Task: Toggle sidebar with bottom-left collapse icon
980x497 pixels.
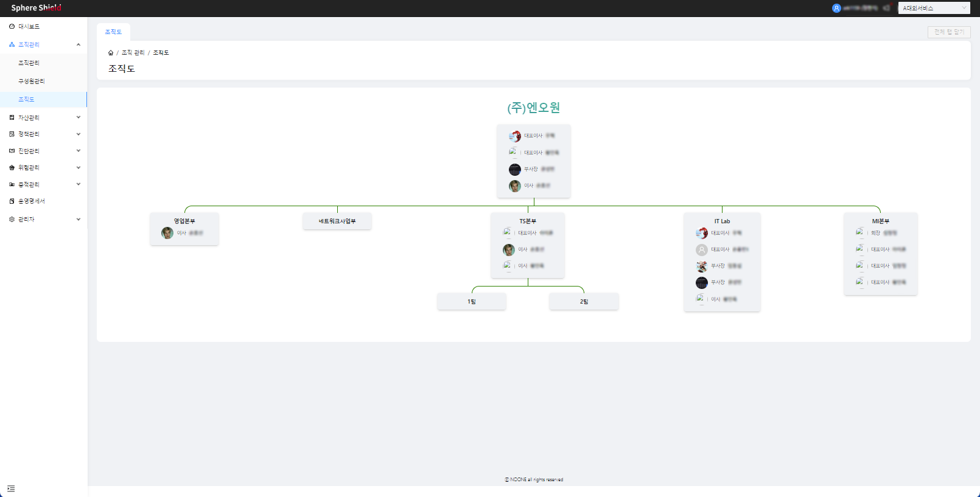Action: [11, 488]
